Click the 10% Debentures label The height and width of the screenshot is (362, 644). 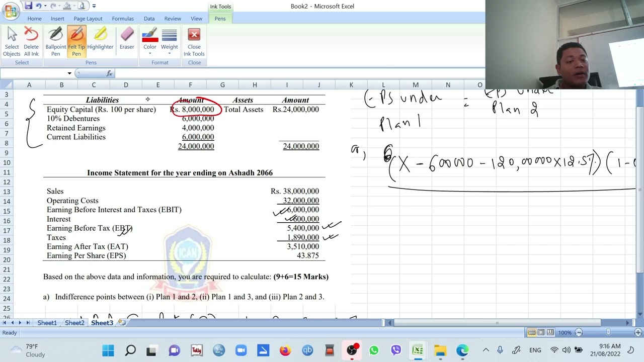tap(73, 119)
